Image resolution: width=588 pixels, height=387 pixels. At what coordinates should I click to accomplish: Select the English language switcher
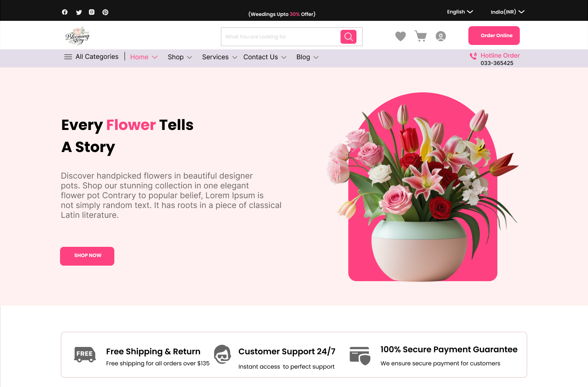click(x=459, y=12)
